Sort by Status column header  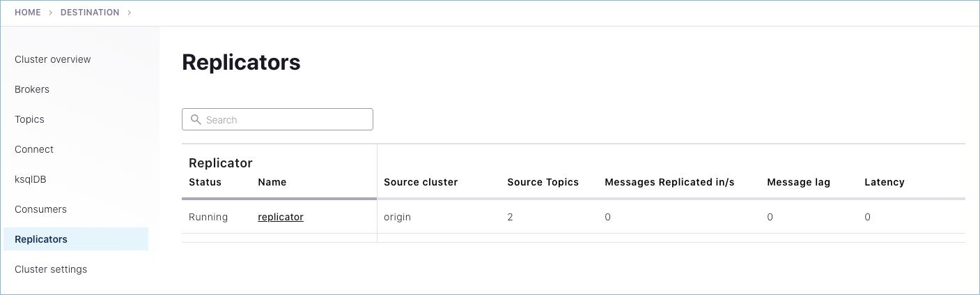click(205, 182)
